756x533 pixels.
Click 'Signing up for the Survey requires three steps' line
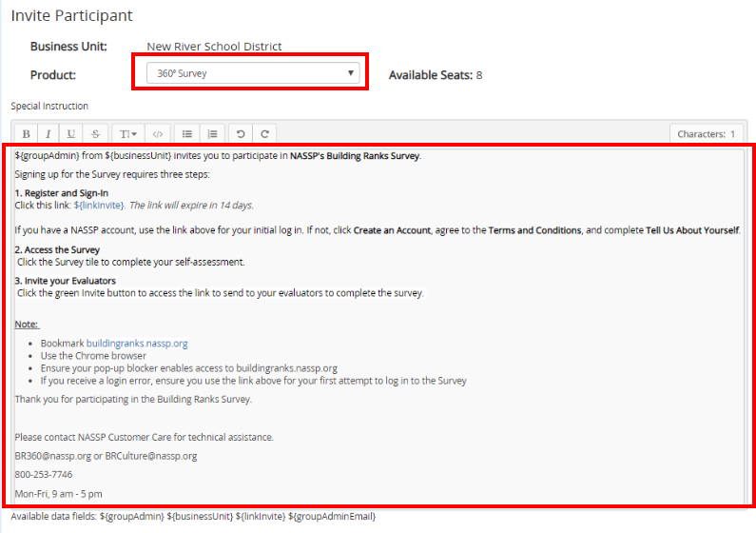tap(112, 174)
